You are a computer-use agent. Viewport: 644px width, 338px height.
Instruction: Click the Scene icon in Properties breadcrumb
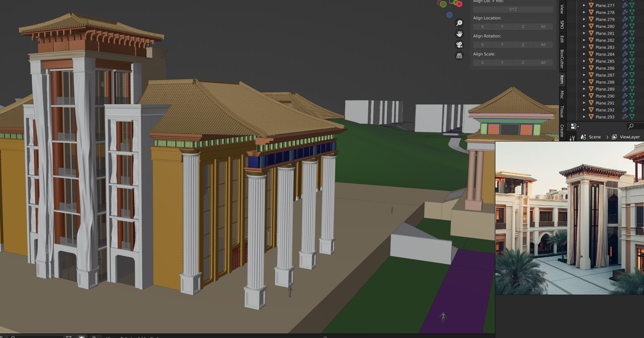[583, 137]
